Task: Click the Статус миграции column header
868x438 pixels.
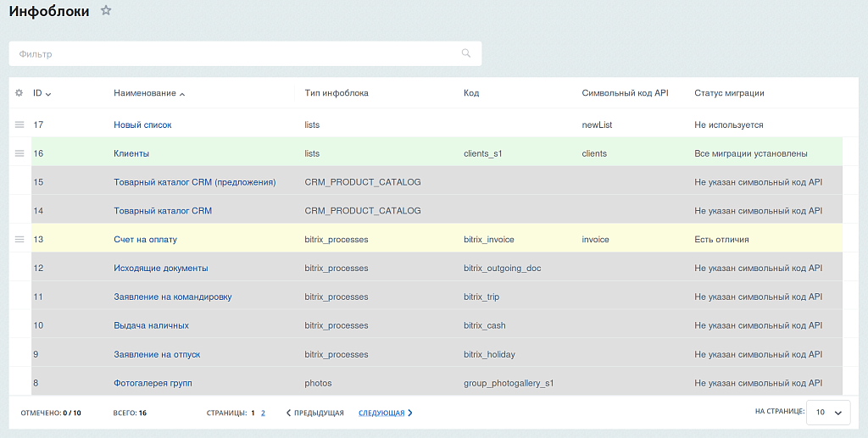Action: (x=729, y=93)
